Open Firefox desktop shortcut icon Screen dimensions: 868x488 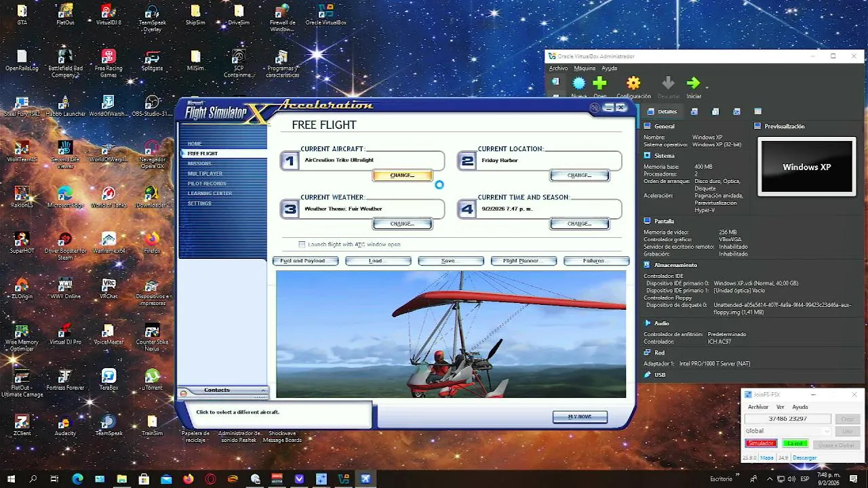152,242
